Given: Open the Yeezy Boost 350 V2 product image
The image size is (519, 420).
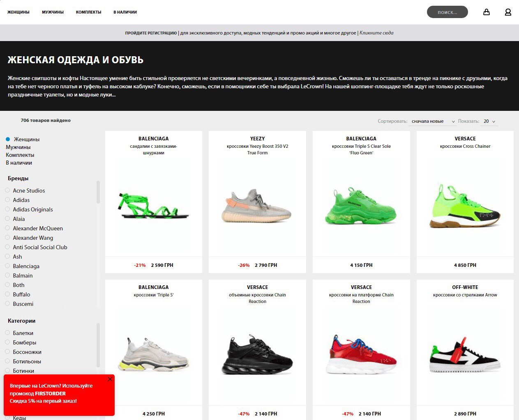Looking at the screenshot, I should pyautogui.click(x=257, y=206).
